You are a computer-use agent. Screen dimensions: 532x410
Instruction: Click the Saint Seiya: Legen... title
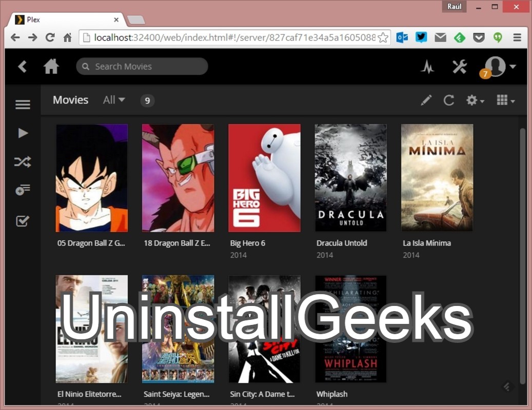point(176,394)
